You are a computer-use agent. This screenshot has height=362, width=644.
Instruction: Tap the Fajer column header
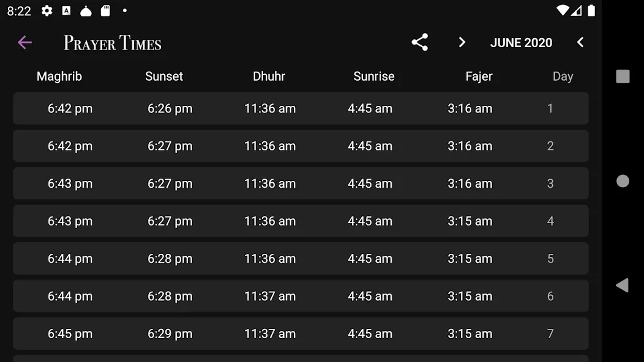pyautogui.click(x=479, y=76)
